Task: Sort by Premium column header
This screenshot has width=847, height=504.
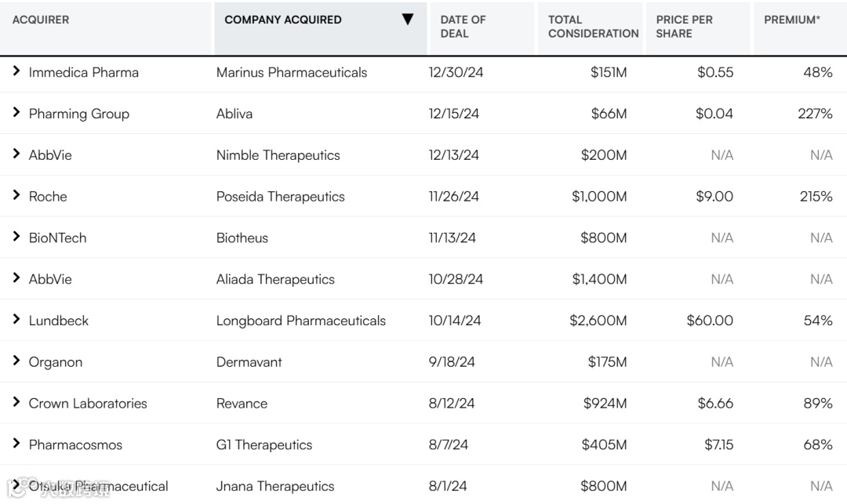Action: pos(792,20)
